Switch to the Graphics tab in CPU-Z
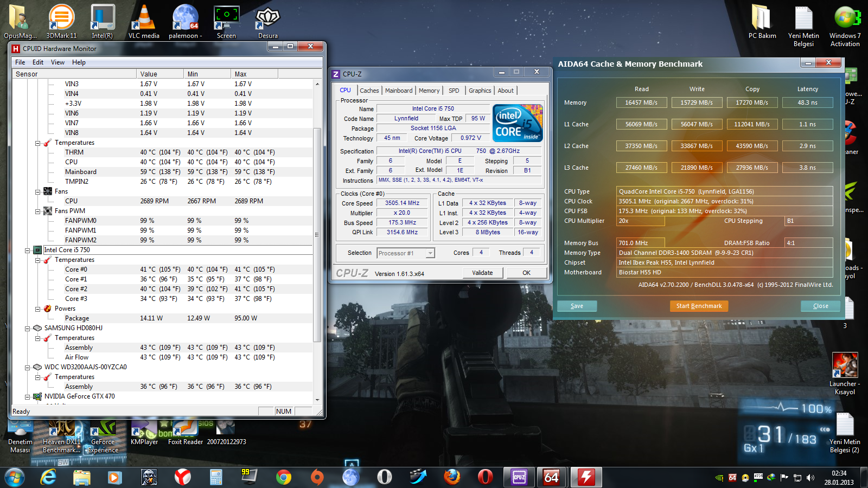This screenshot has height=488, width=868. tap(480, 91)
